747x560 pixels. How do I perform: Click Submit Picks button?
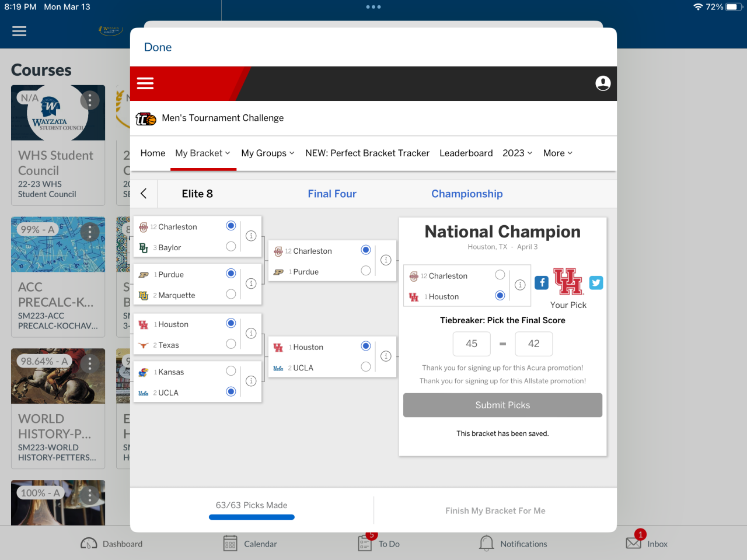tap(502, 405)
